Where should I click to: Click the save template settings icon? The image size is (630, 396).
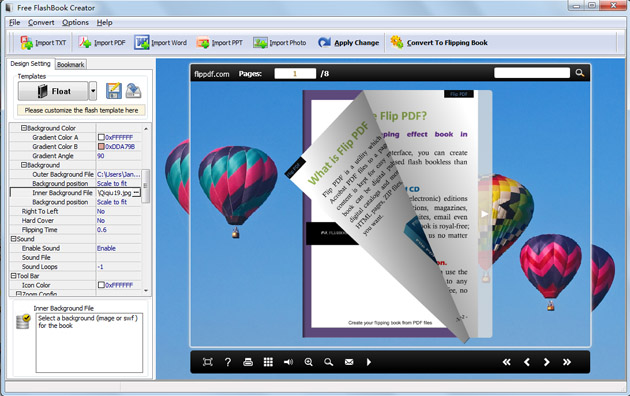coord(114,91)
